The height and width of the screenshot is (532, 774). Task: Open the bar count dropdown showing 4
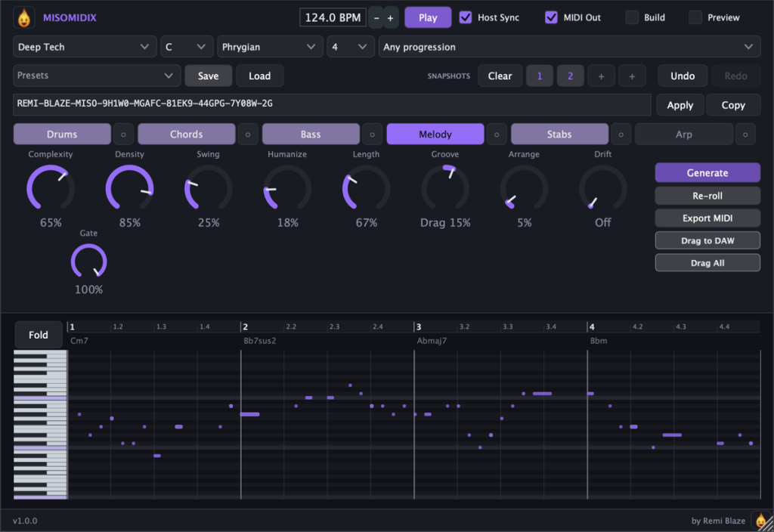(351, 47)
